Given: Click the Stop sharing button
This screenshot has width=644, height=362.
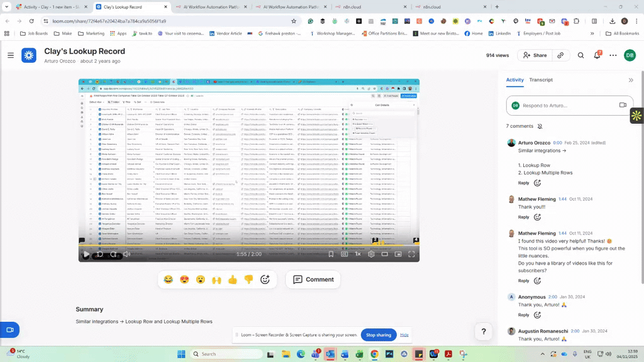Looking at the screenshot, I should 379,335.
